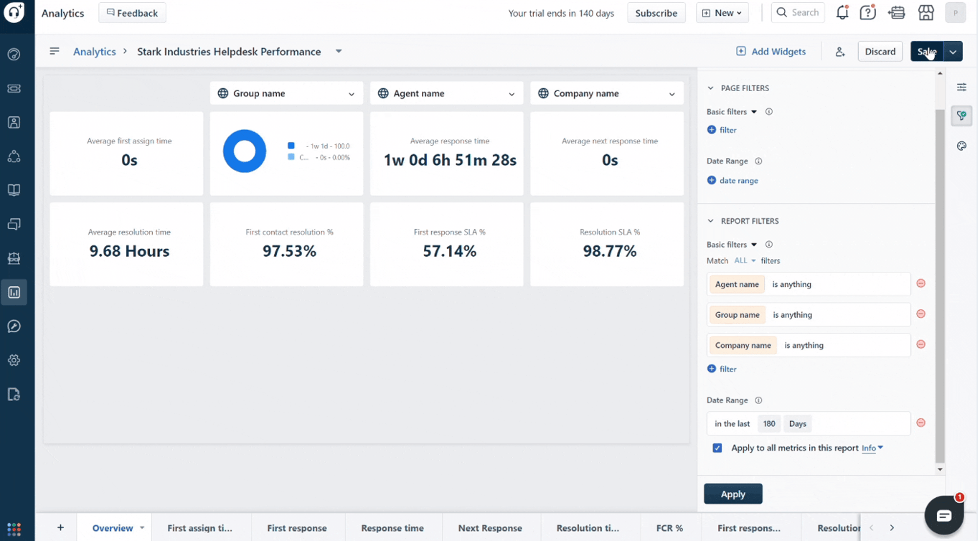This screenshot has width=980, height=541.
Task: Open the marketplace store icon
Action: [x=926, y=13]
